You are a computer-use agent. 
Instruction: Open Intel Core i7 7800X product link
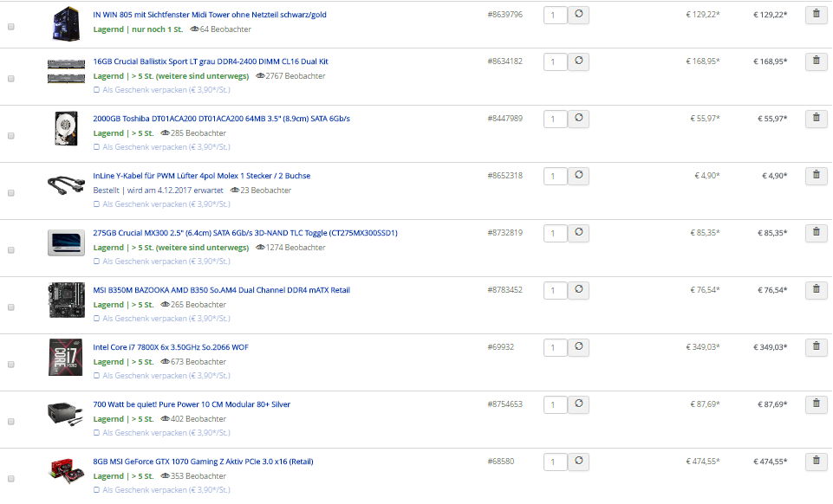171,347
